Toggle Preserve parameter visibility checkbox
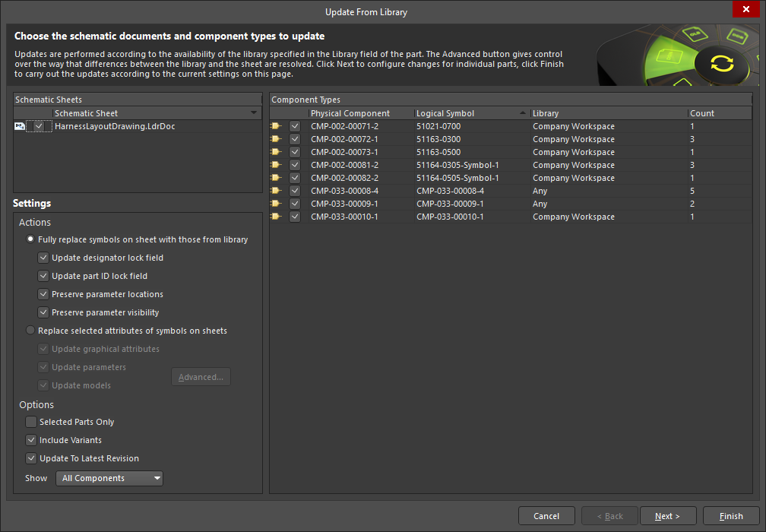The image size is (766, 532). 43,312
